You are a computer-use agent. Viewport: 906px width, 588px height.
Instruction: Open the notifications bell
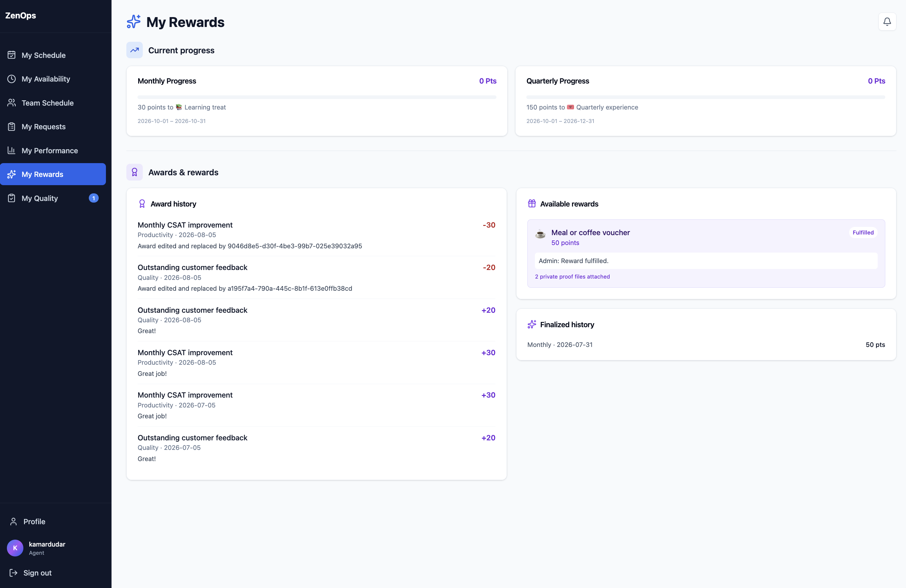pos(887,22)
